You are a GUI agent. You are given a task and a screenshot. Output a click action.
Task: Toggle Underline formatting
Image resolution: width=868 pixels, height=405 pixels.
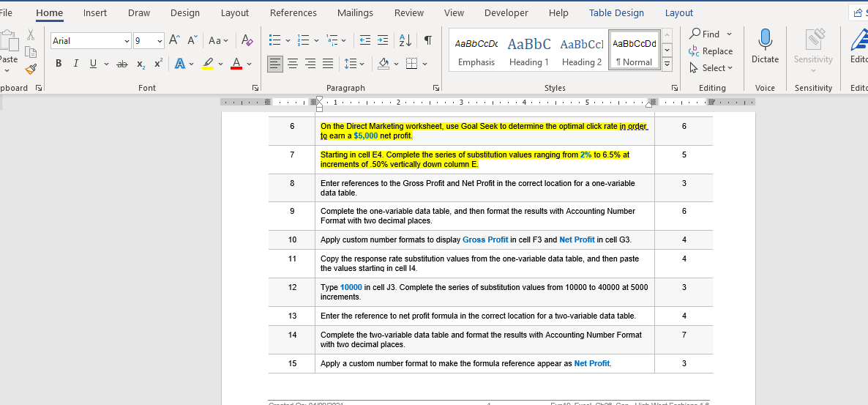93,64
